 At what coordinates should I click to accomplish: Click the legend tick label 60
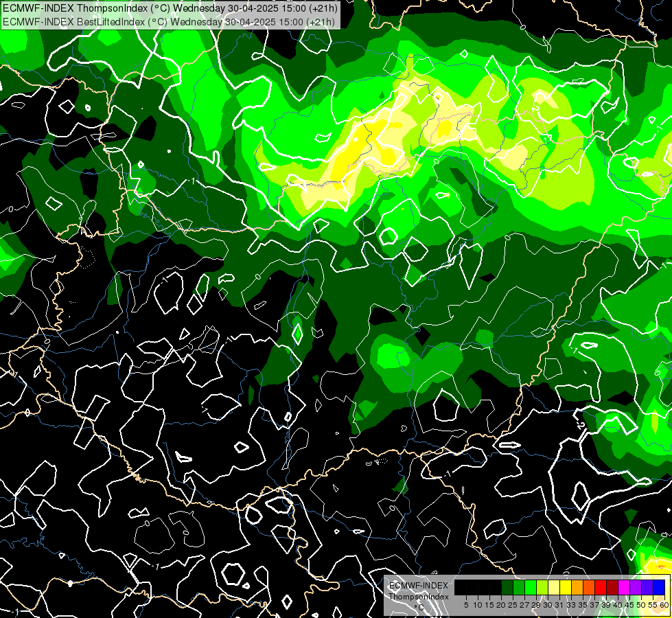tap(664, 605)
